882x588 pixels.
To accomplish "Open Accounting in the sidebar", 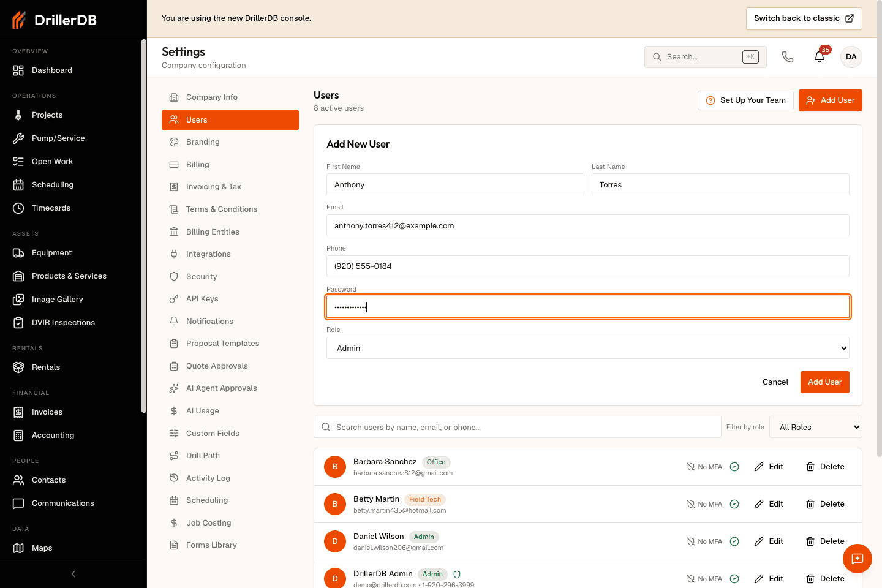I will click(70, 435).
